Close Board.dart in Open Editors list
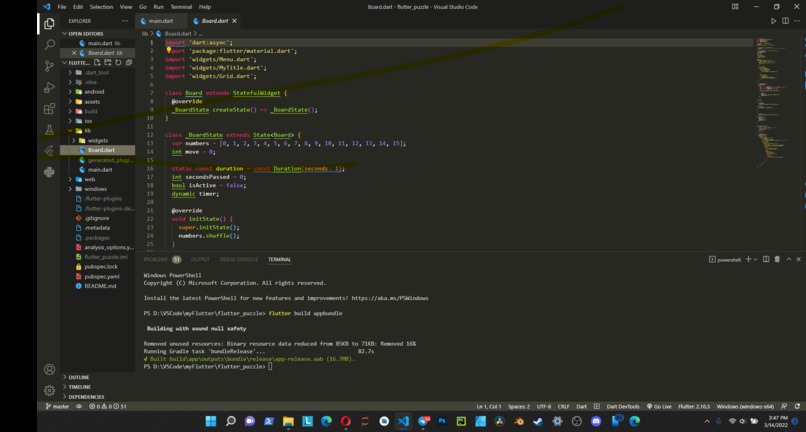 74,53
